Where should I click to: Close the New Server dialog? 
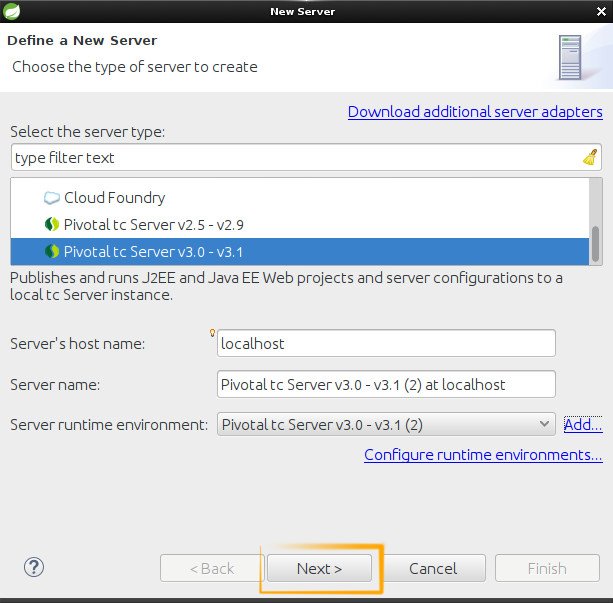(601, 11)
